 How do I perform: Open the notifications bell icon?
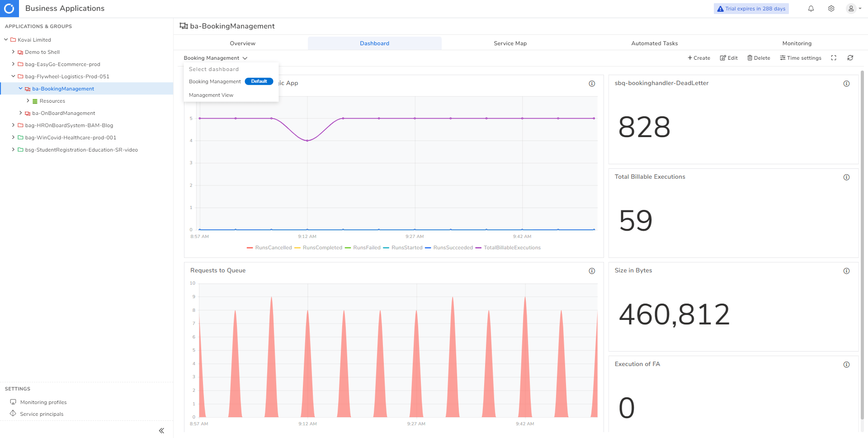pos(811,9)
